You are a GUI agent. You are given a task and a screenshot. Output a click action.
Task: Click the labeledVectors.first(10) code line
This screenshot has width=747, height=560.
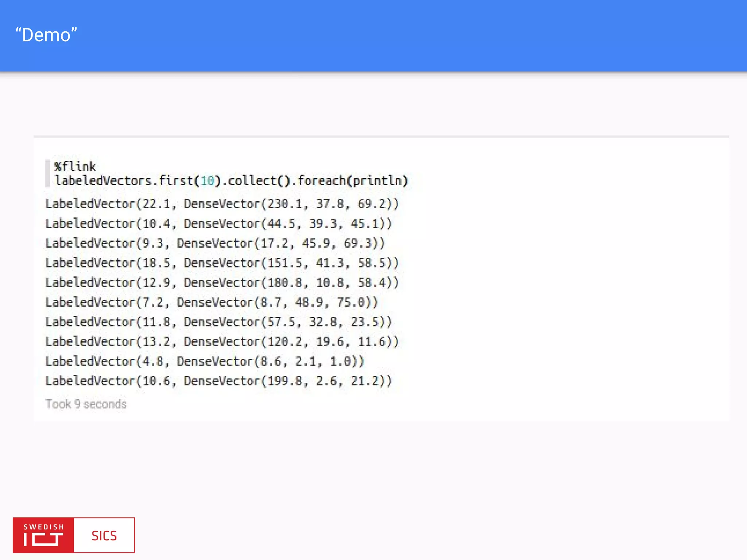(x=231, y=181)
